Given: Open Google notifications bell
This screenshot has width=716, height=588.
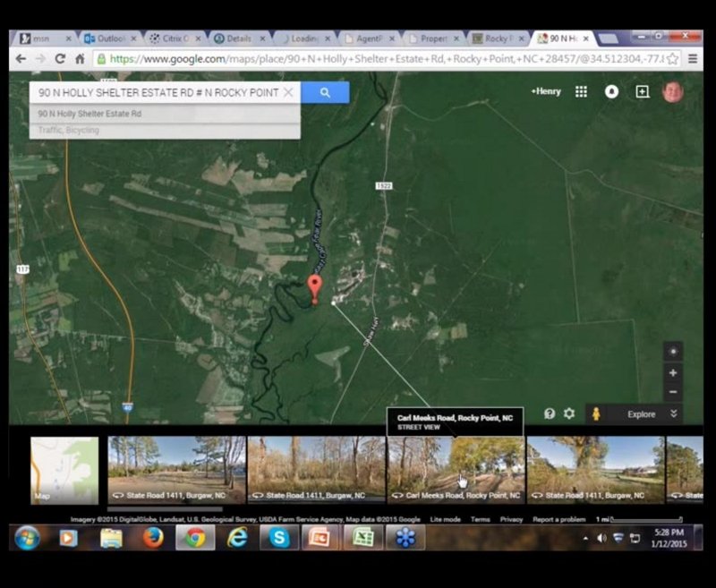Looking at the screenshot, I should (611, 92).
